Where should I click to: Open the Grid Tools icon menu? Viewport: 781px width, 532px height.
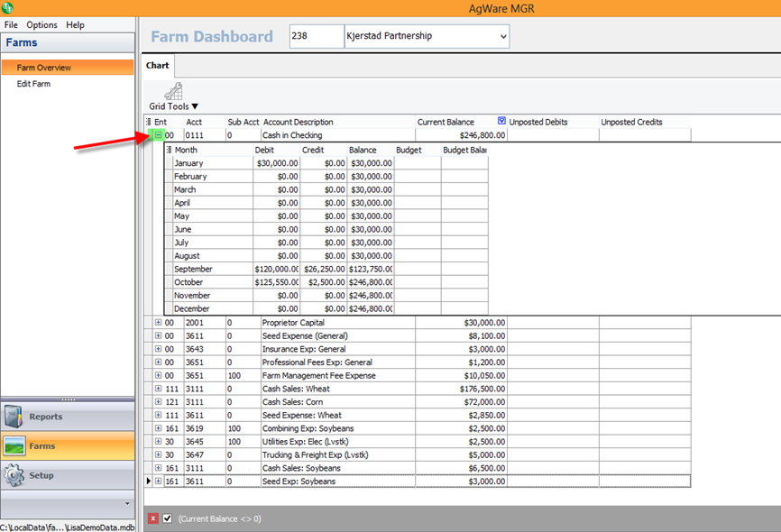tap(173, 91)
